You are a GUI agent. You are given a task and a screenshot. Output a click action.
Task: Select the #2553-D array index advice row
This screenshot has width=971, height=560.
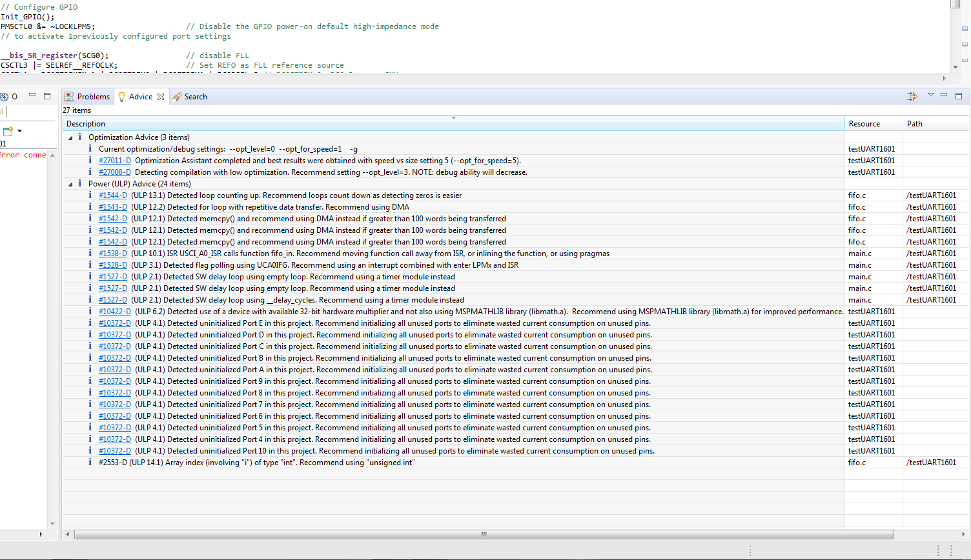click(453, 463)
